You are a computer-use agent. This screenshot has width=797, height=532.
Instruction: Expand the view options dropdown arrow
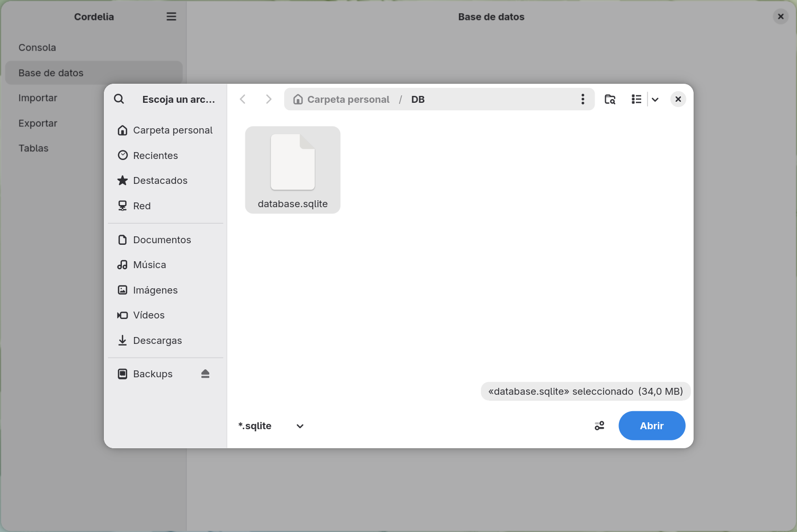click(655, 99)
